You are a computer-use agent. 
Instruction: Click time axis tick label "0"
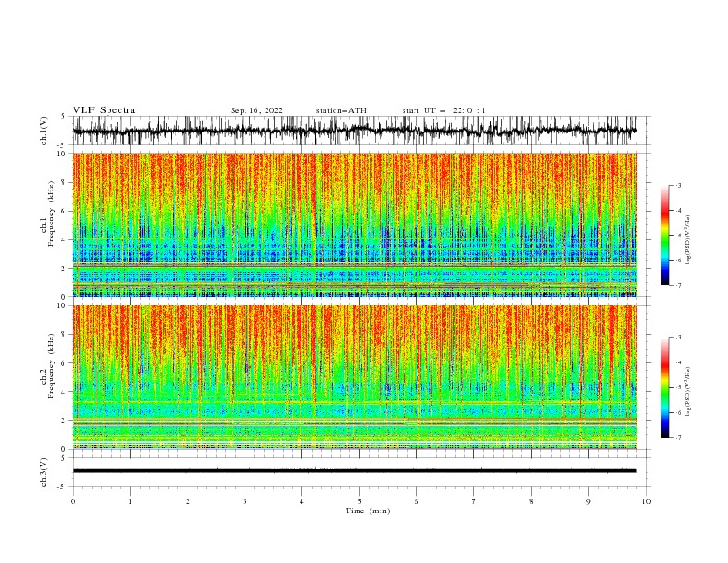tap(73, 501)
